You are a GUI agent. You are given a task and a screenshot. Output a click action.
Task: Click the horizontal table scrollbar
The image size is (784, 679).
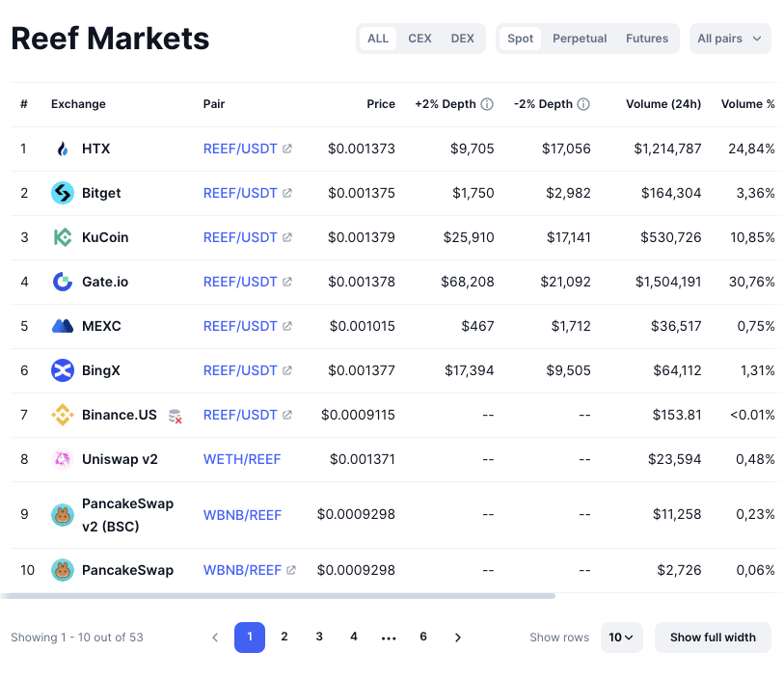(x=278, y=596)
